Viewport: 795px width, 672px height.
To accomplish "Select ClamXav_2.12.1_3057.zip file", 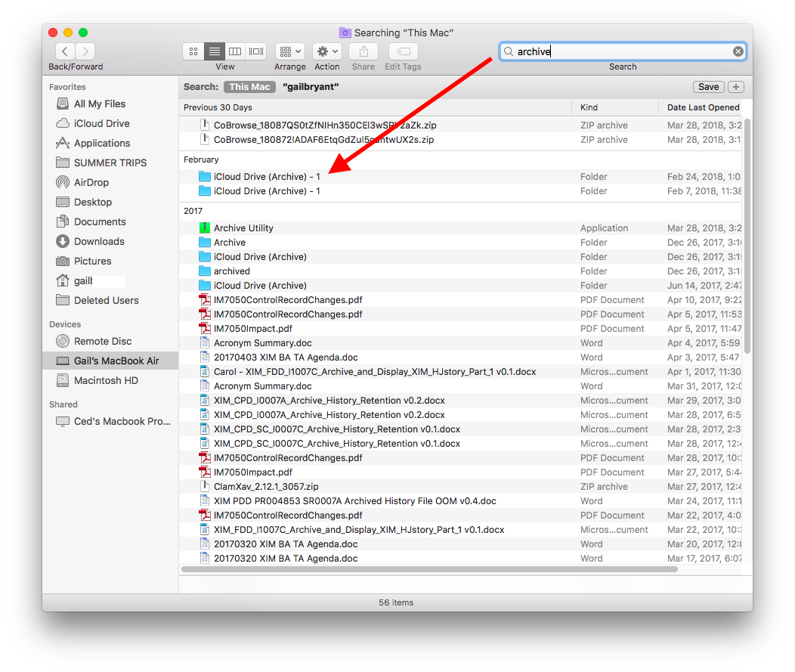I will pyautogui.click(x=460, y=486).
